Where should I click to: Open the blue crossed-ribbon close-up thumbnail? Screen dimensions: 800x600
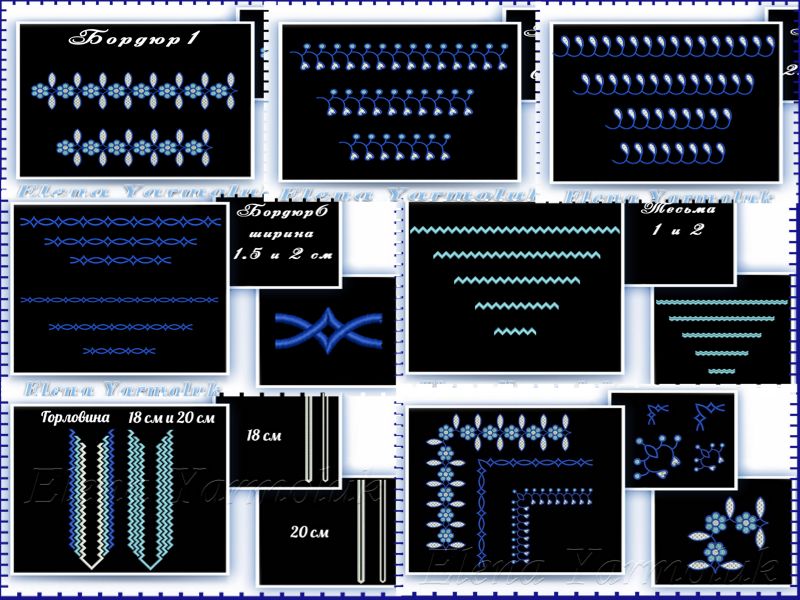(327, 331)
